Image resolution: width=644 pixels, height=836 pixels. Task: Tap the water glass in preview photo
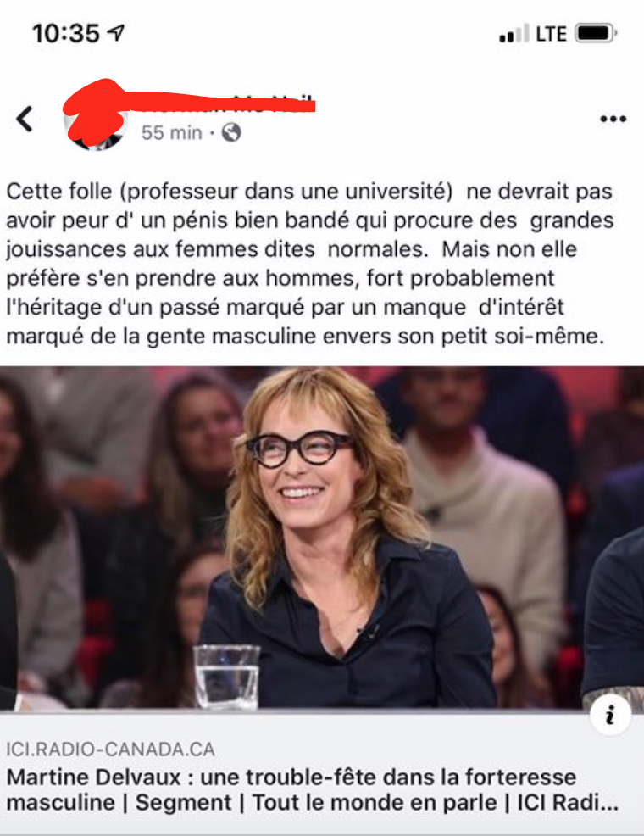pyautogui.click(x=226, y=676)
